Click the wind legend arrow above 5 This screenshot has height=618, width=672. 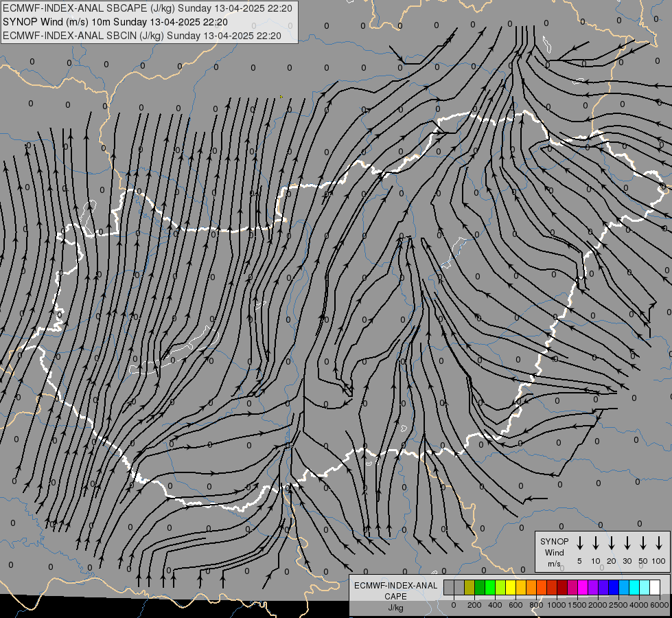pyautogui.click(x=579, y=543)
